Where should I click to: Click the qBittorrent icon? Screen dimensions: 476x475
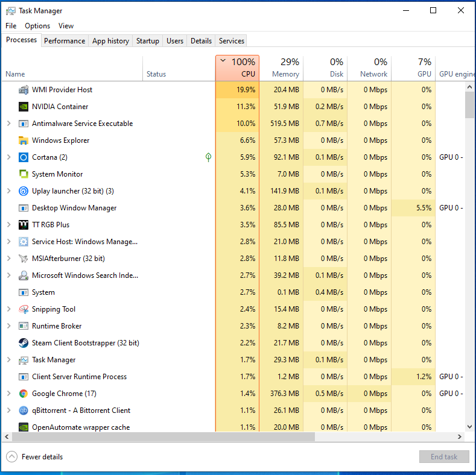[24, 411]
